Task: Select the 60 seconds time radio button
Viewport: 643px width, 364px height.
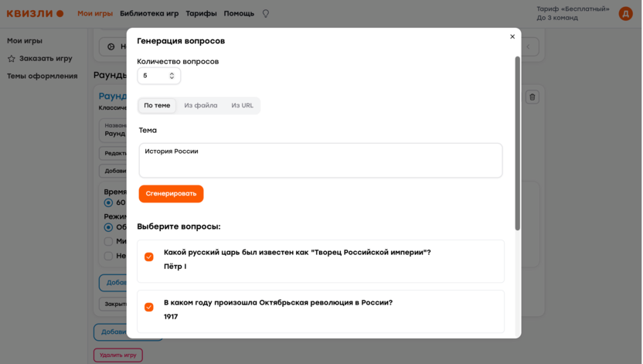Action: click(x=108, y=202)
